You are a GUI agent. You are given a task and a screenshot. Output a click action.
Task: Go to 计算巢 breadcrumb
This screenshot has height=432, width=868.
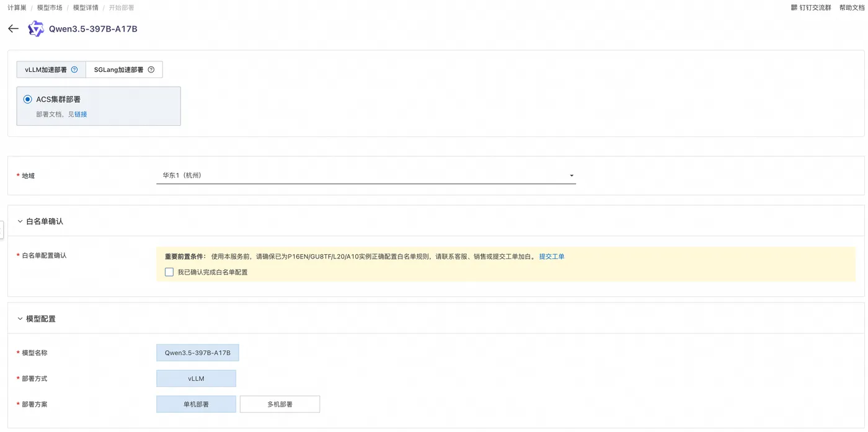point(17,8)
